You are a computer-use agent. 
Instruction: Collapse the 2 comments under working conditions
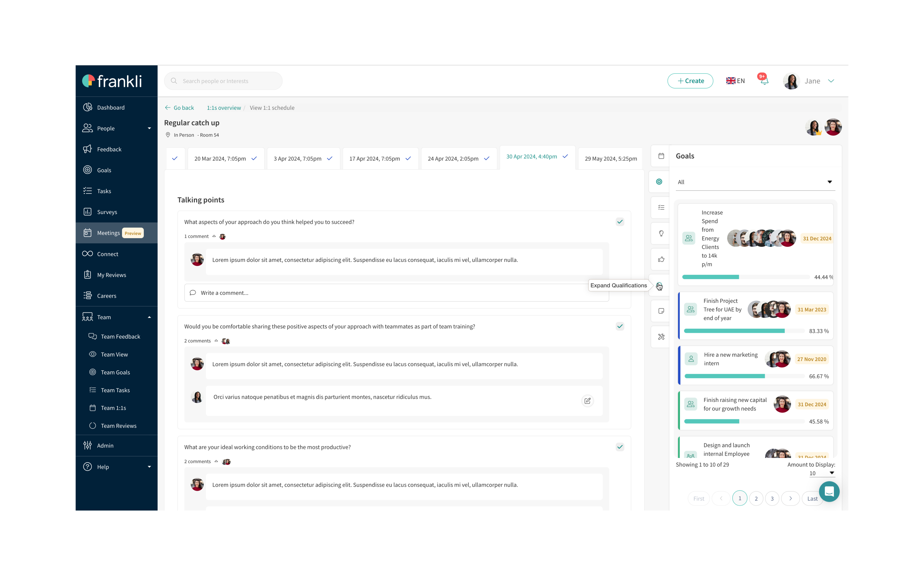pos(216,462)
